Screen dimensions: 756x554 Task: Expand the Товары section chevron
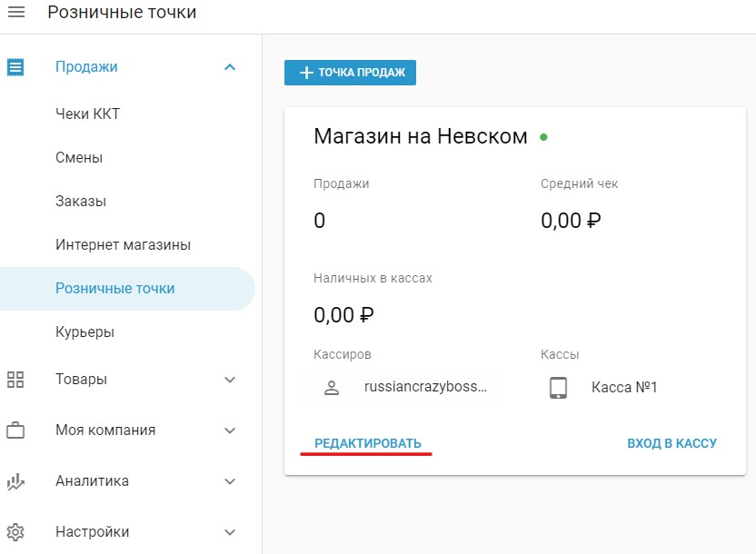pos(230,380)
